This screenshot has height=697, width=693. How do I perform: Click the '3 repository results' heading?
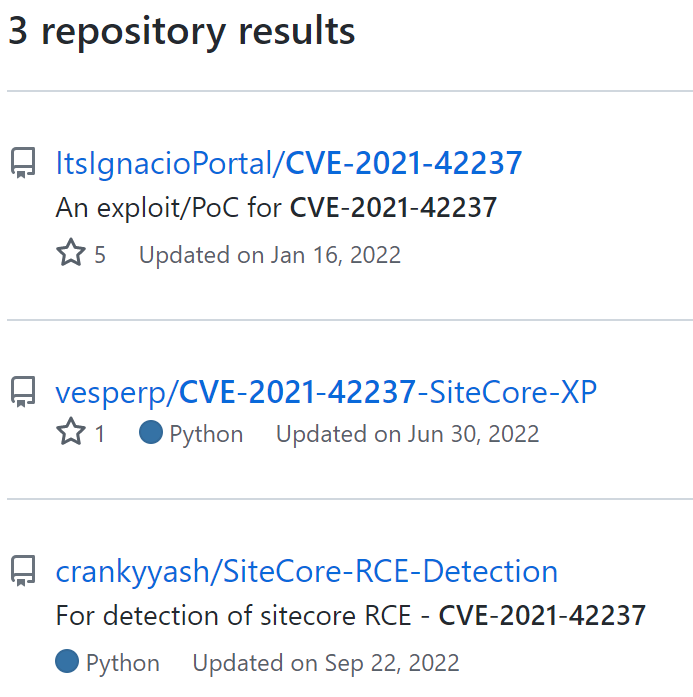coord(182,31)
